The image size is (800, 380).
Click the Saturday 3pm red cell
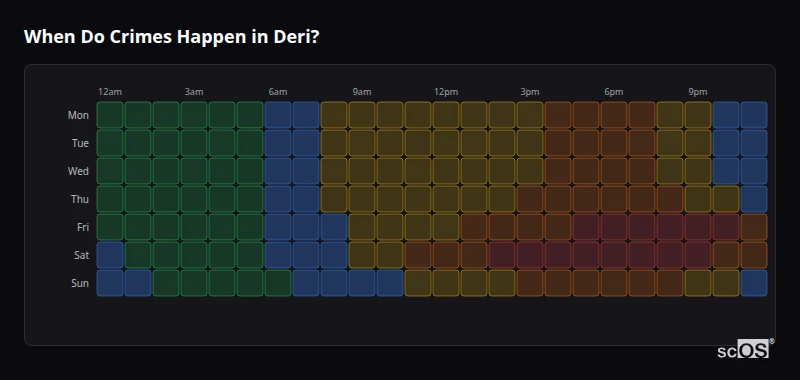530,255
